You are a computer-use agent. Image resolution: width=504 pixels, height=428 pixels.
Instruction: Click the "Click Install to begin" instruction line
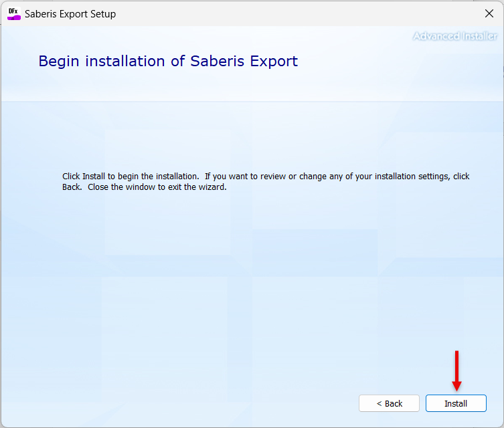pyautogui.click(x=131, y=177)
